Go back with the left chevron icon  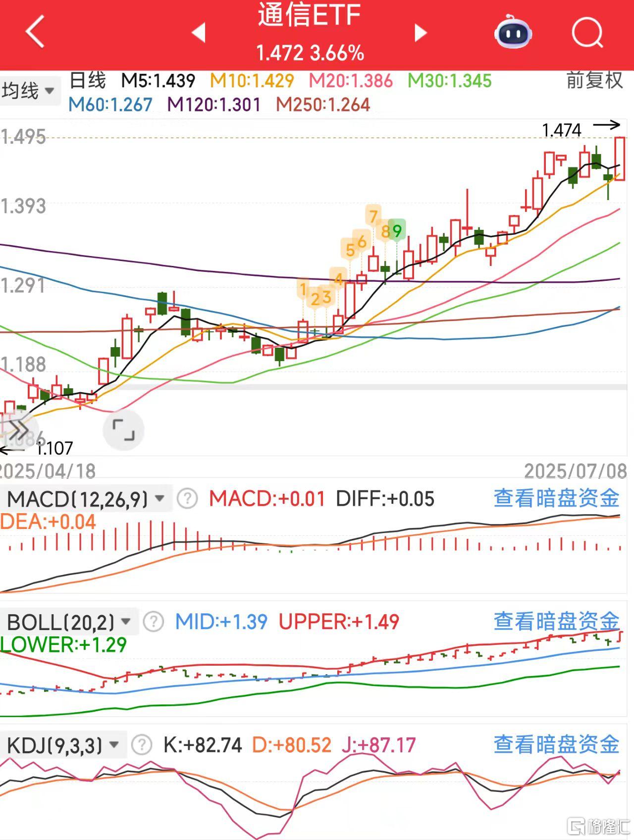35,31
